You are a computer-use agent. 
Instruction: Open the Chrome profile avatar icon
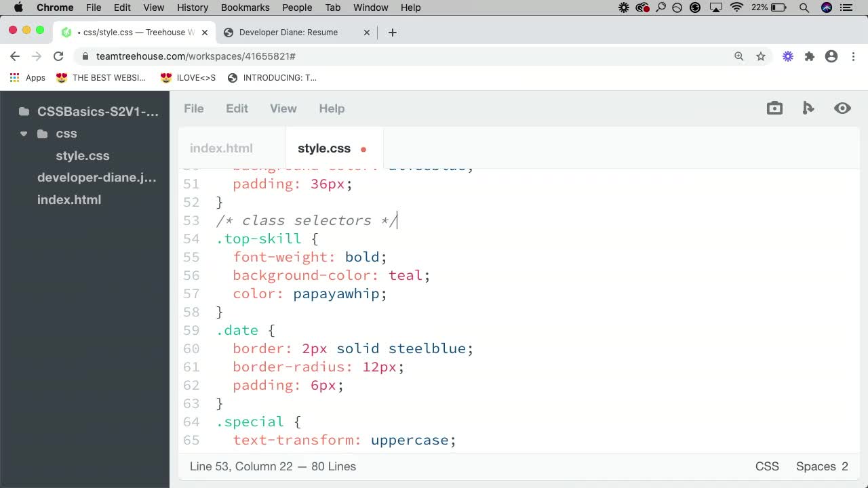point(831,56)
